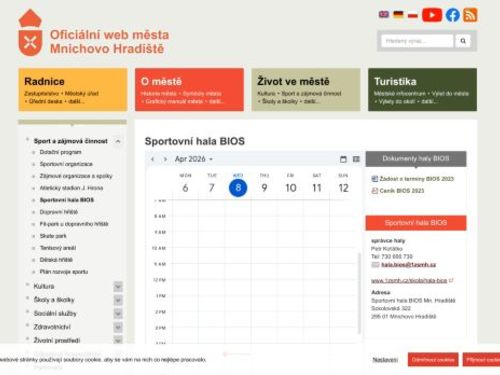500x375 pixels.
Task: Open Dopravní hřiště sidebar item
Action: (59, 212)
